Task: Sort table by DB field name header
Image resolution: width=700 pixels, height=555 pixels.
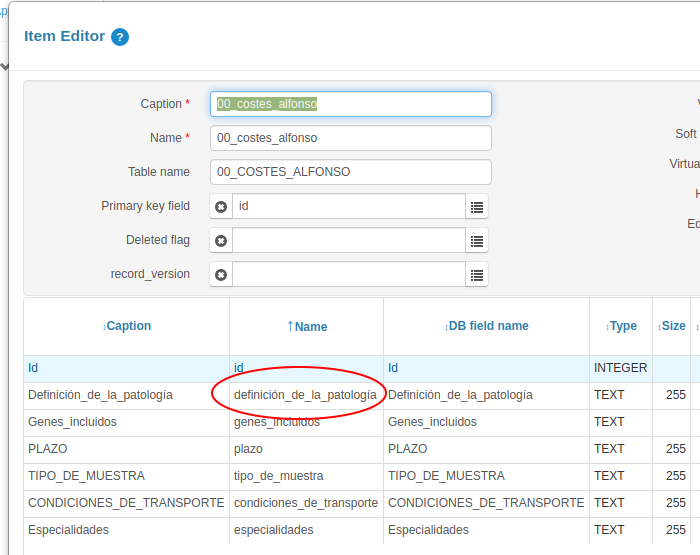Action: [487, 326]
